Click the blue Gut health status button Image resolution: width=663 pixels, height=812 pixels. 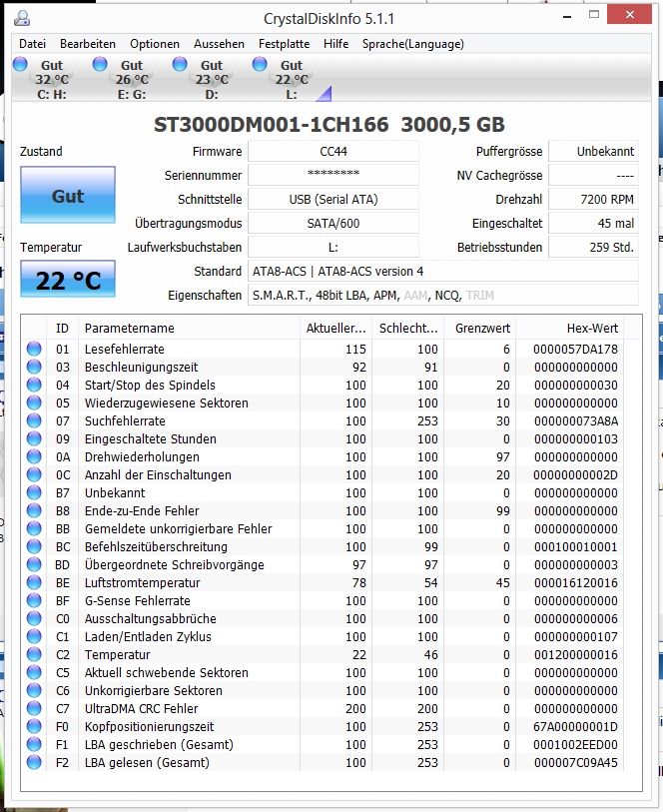coord(68,195)
